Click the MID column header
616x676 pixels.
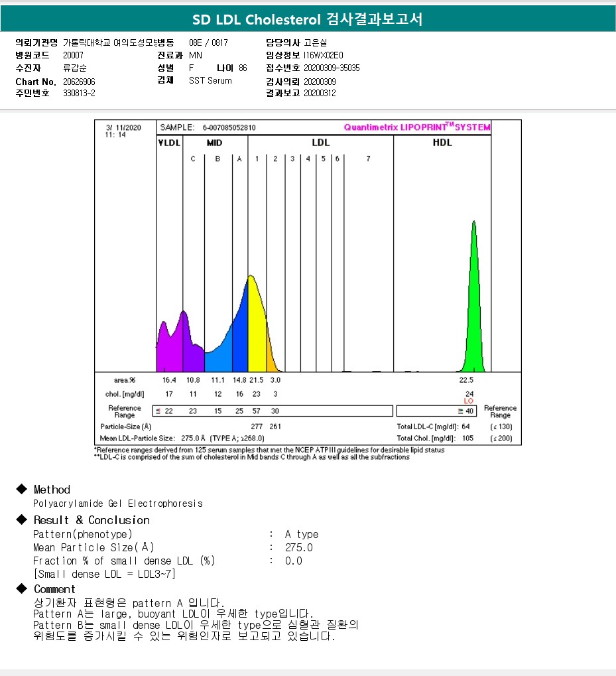tap(214, 143)
